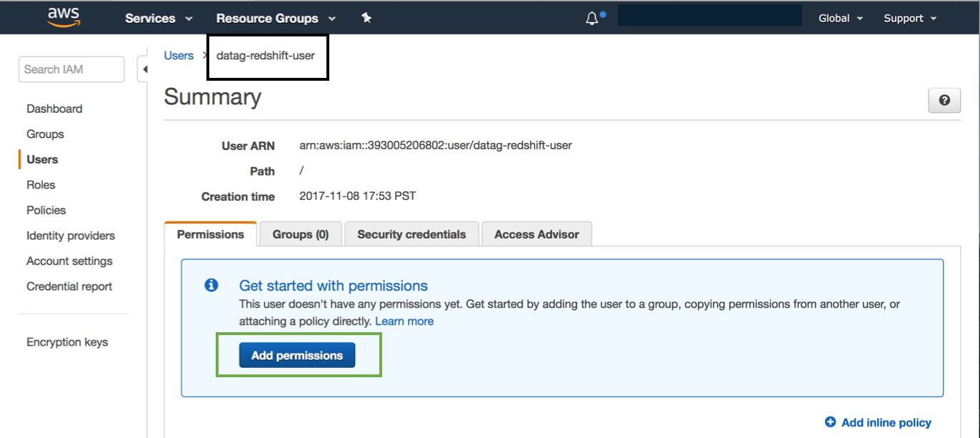980x438 pixels.
Task: View the Access Advisor tab
Action: (537, 234)
